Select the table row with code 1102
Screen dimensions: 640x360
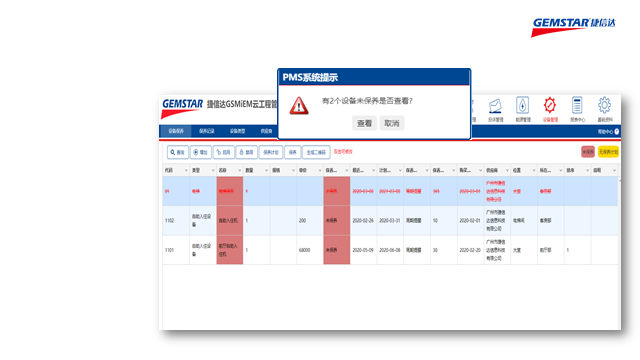click(390, 220)
